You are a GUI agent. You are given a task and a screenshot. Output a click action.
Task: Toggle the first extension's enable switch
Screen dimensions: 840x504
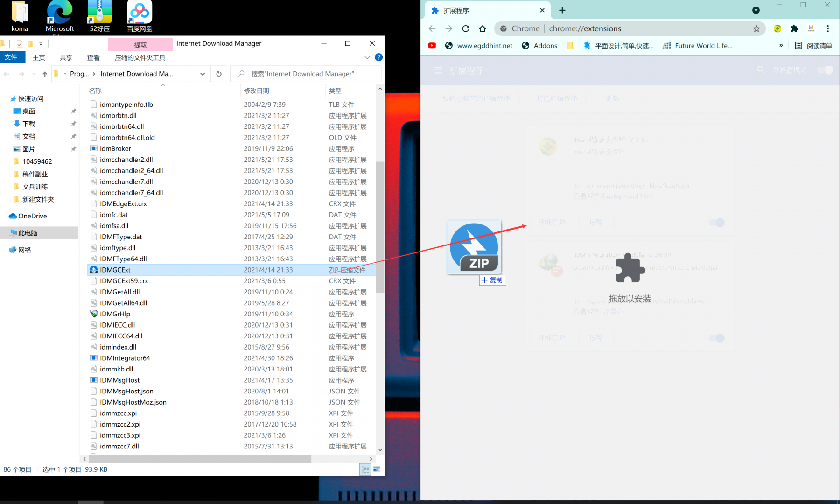(x=717, y=223)
